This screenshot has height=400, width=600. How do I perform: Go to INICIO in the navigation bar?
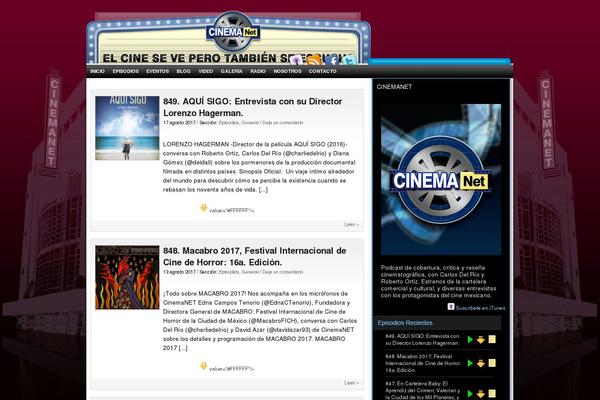[x=97, y=71]
